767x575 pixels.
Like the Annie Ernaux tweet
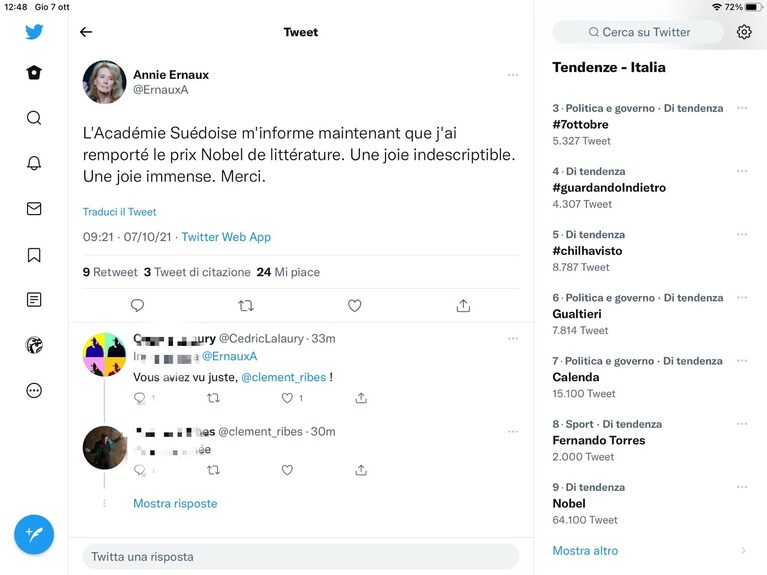coord(355,306)
